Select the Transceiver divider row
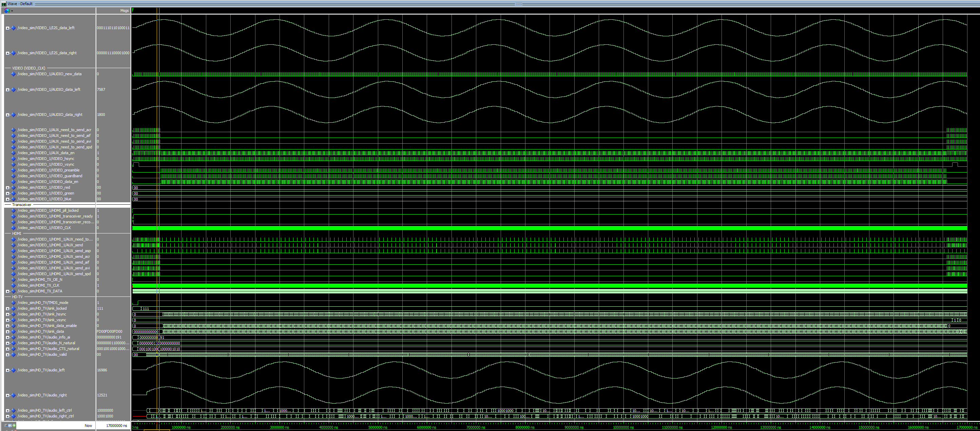 click(x=22, y=205)
